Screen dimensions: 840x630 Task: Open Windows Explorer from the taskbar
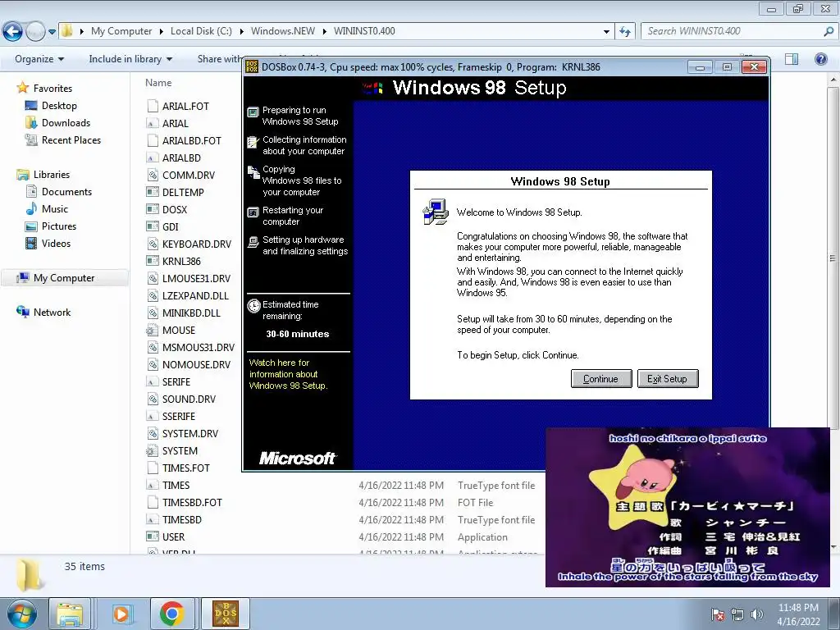[x=70, y=614]
